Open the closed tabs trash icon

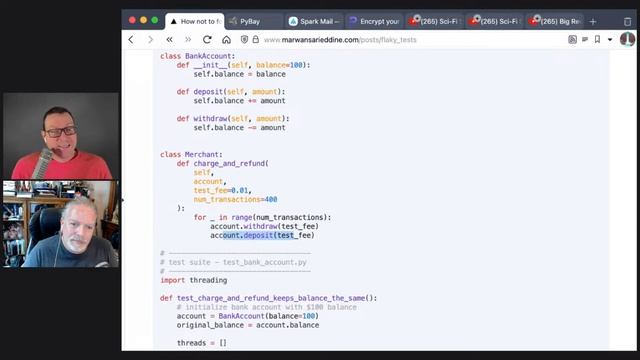pyautogui.click(x=627, y=22)
